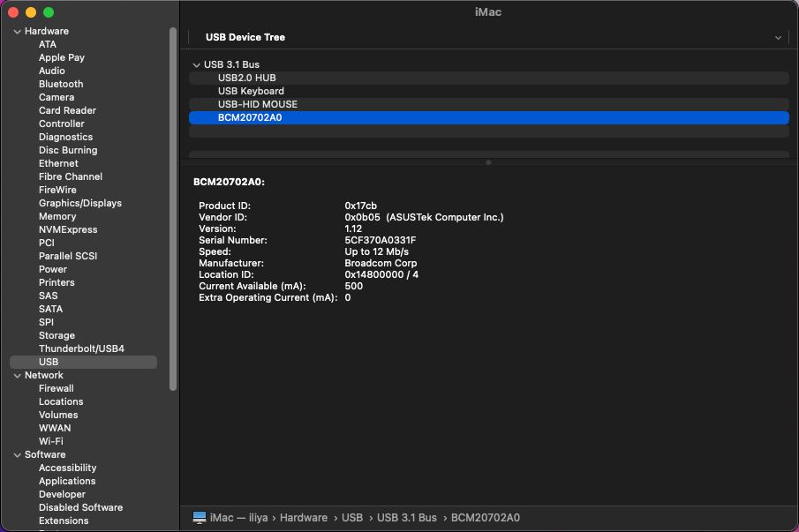Open Parallel SCSI category
The height and width of the screenshot is (532, 799).
tap(68, 256)
